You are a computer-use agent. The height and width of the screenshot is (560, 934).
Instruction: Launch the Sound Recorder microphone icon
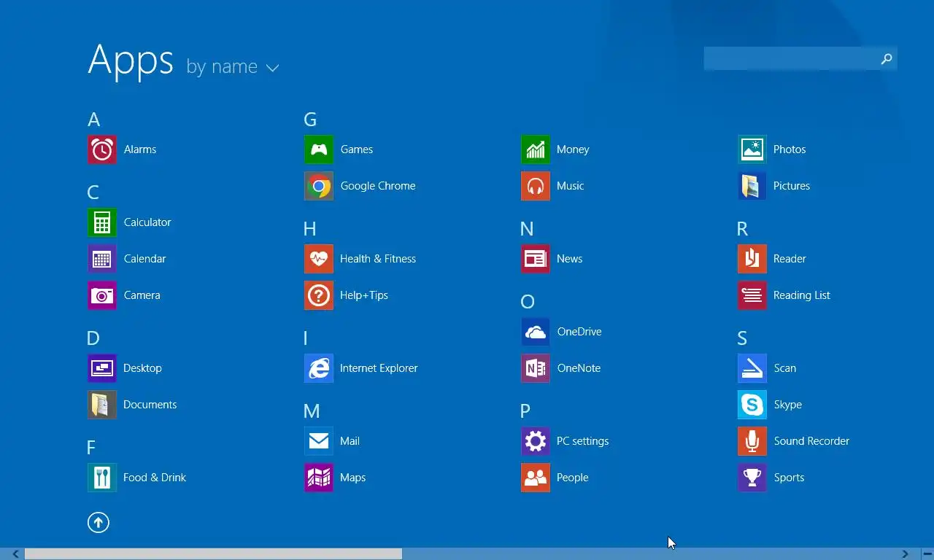752,441
